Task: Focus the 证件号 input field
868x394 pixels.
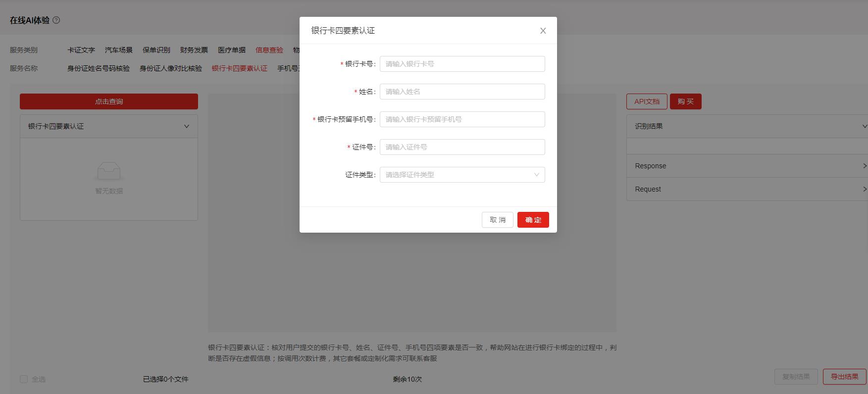Action: tap(462, 147)
